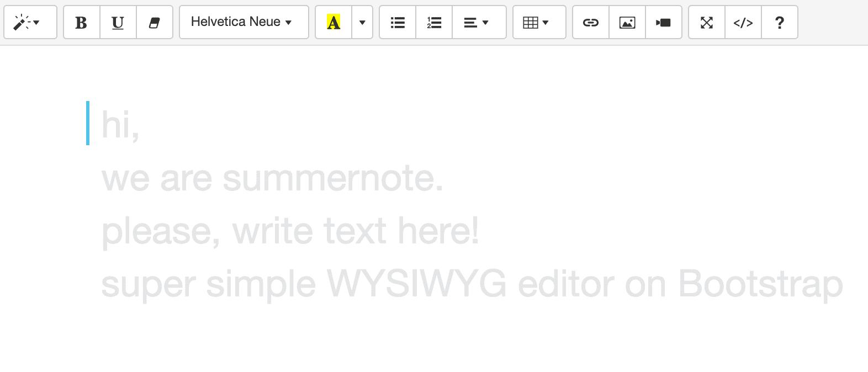Insert an ordered numbered list
Screen dimensions: 868x372
coord(434,22)
